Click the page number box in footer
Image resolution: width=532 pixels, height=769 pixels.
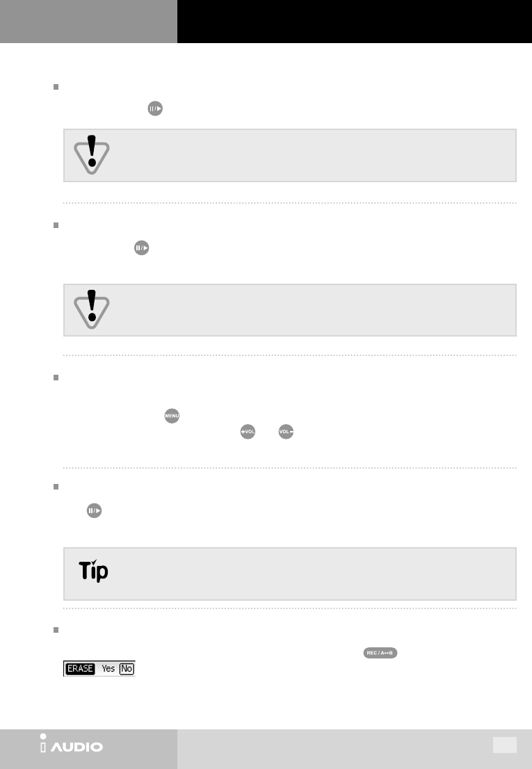(x=505, y=745)
